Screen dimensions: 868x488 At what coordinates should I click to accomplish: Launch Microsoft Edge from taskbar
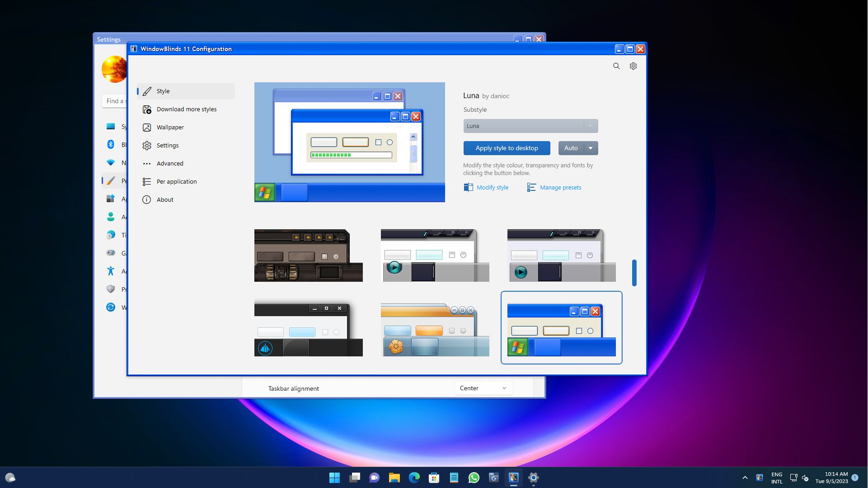(x=414, y=478)
